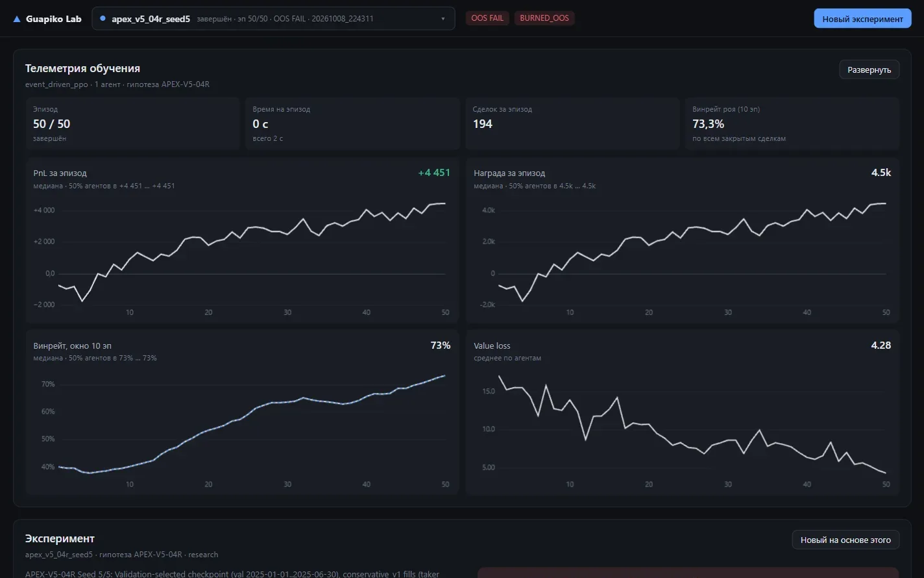Click the Винрейт роя value 73,3%
Viewport: 924px width, 578px height.
(708, 124)
